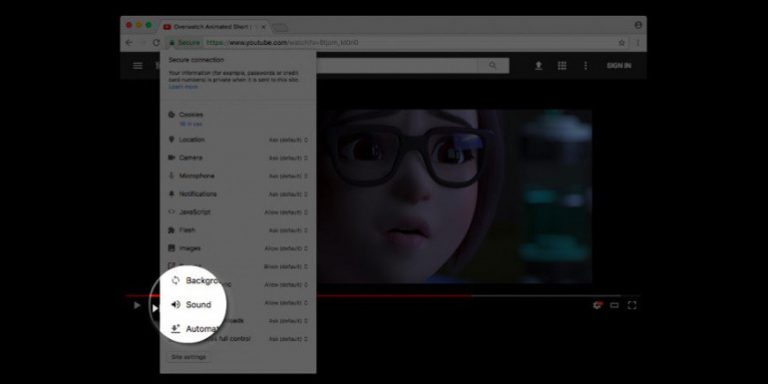Click the Flash puzzle piece icon
This screenshot has width=768, height=384.
pos(171,230)
